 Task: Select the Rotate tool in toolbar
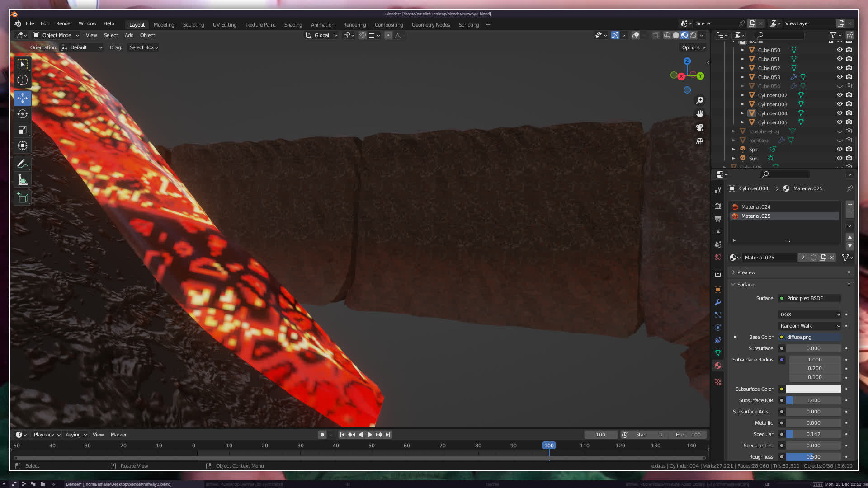23,114
